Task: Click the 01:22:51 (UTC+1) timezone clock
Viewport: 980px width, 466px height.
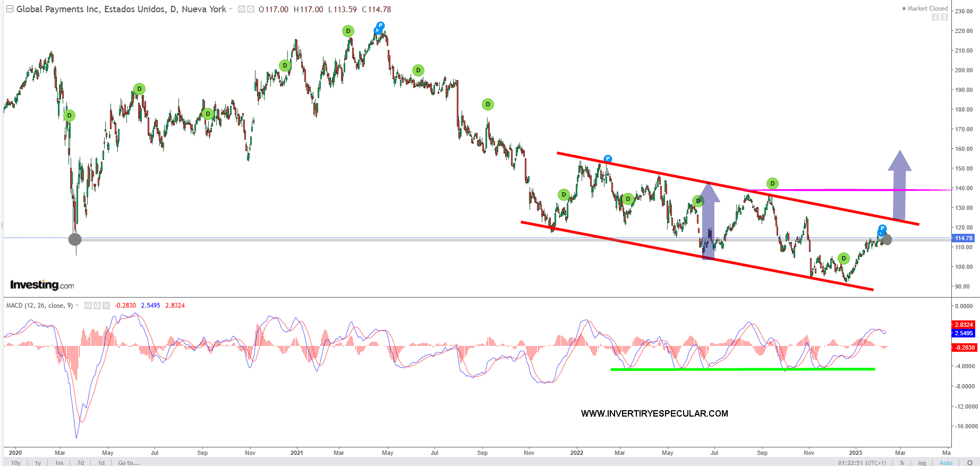Action: [862, 462]
